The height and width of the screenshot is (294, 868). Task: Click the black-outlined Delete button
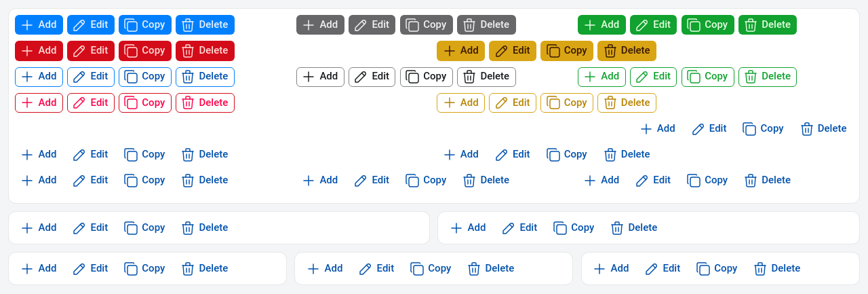[x=486, y=77]
